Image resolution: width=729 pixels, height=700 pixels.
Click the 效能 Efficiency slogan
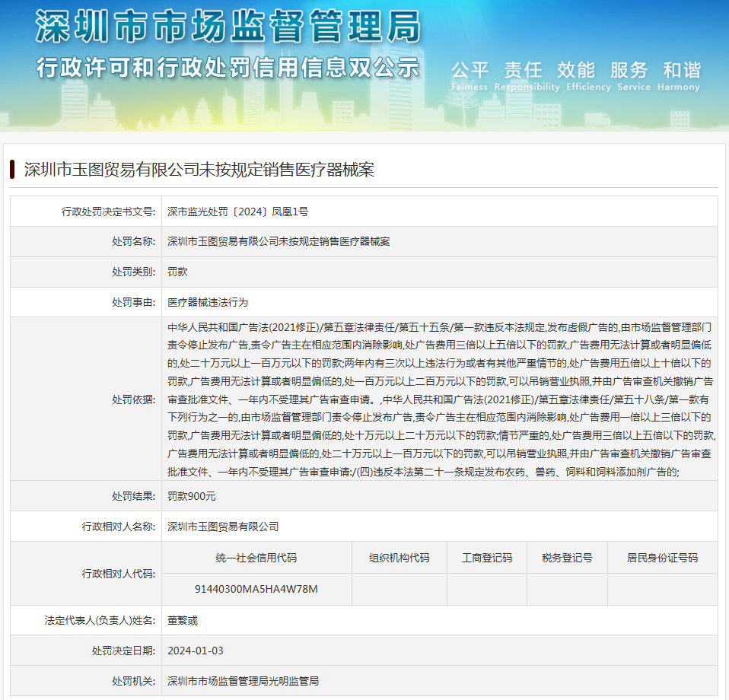[x=588, y=76]
